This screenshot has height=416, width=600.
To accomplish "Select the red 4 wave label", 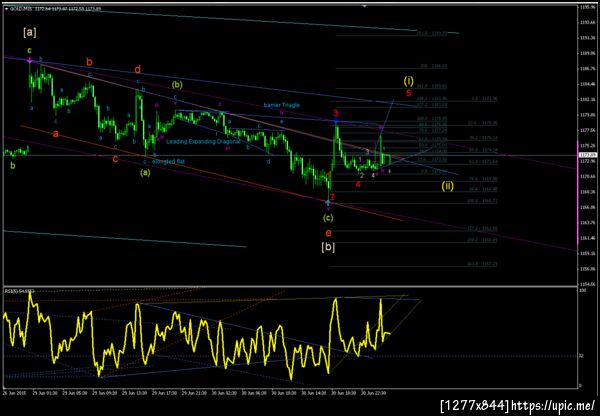I will (358, 184).
